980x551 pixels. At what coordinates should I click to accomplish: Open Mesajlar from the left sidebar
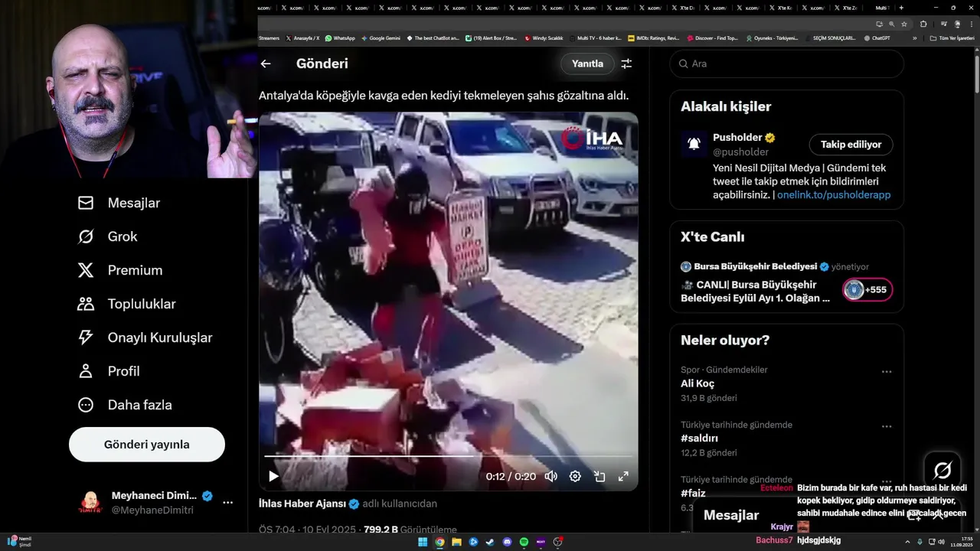coord(119,203)
